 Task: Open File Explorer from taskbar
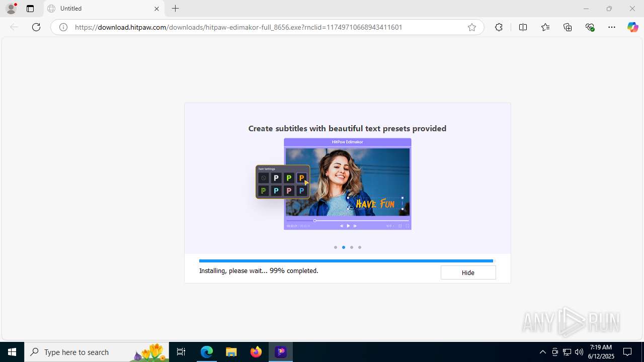pyautogui.click(x=231, y=352)
